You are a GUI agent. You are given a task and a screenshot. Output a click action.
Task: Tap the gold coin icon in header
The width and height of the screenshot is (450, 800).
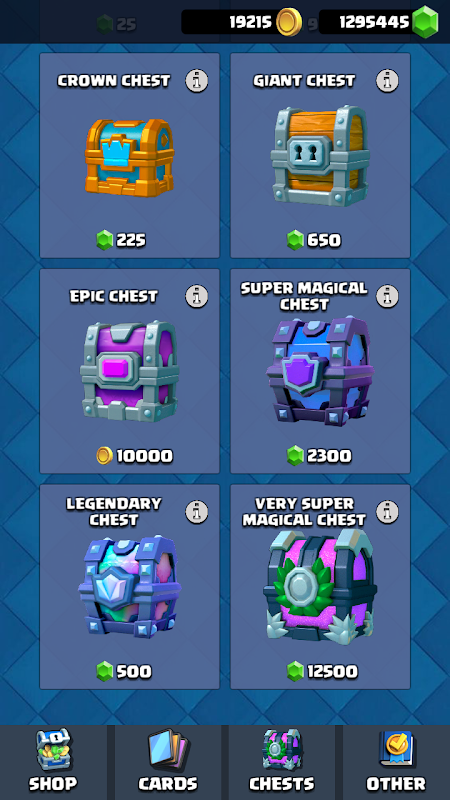289,22
